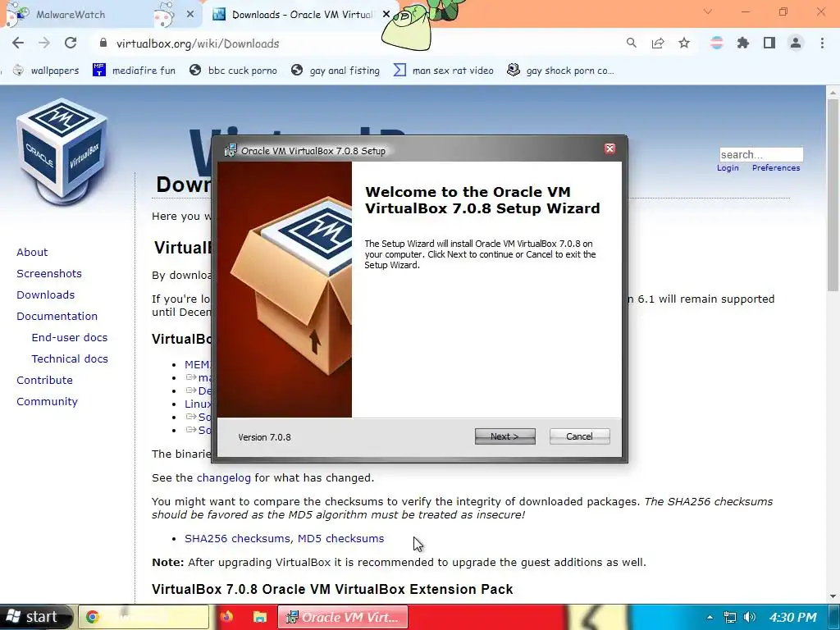Click the 4:30 PM clock
This screenshot has height=630, width=840.
click(793, 617)
